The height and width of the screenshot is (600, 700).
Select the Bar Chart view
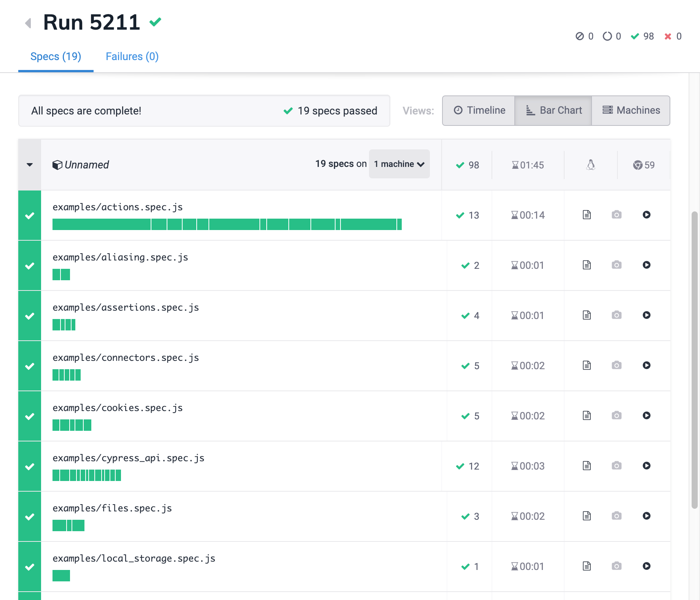tap(554, 110)
